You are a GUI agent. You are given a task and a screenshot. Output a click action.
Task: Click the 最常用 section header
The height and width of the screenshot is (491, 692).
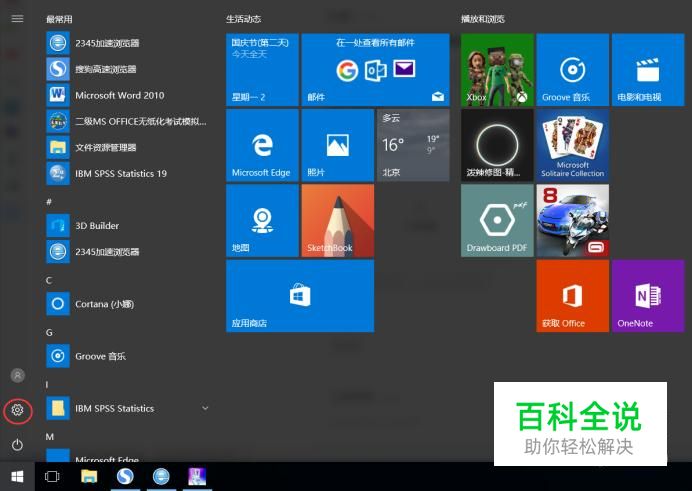click(59, 19)
